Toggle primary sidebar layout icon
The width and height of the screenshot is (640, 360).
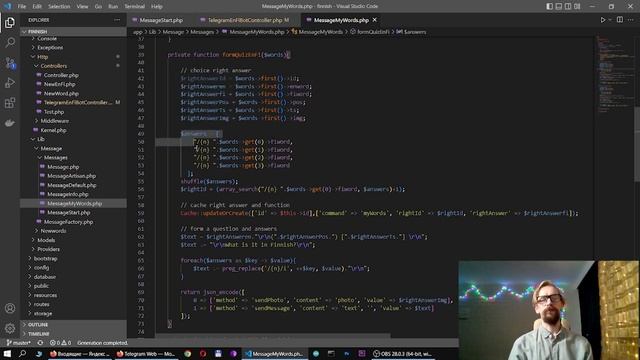[549, 6]
